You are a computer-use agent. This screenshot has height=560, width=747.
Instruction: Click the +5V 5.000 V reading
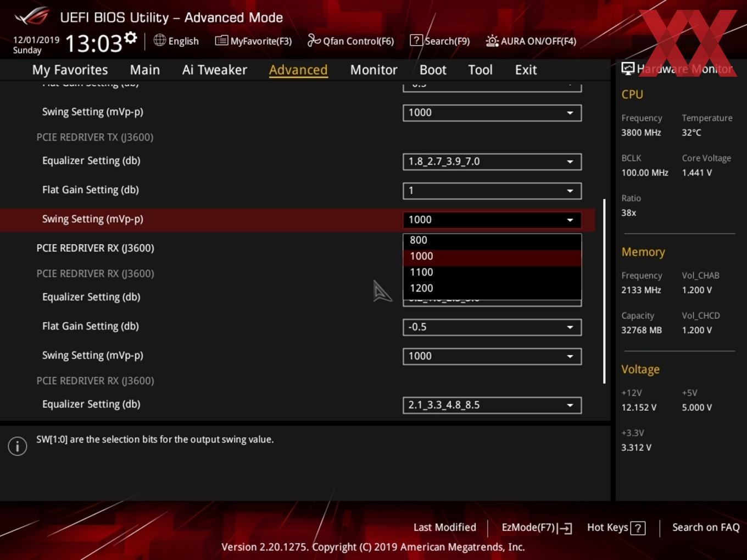696,407
